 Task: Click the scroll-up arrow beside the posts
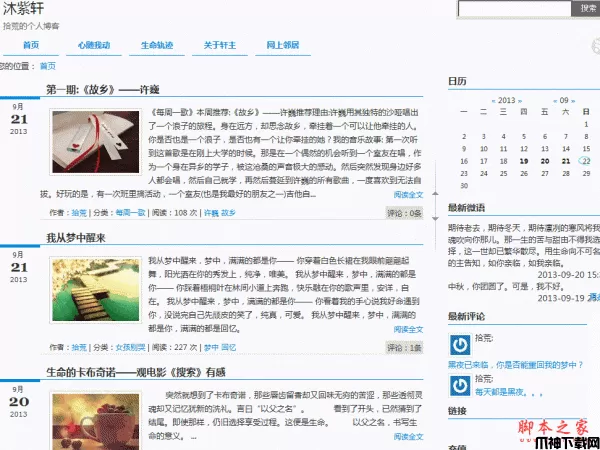[435, 194]
